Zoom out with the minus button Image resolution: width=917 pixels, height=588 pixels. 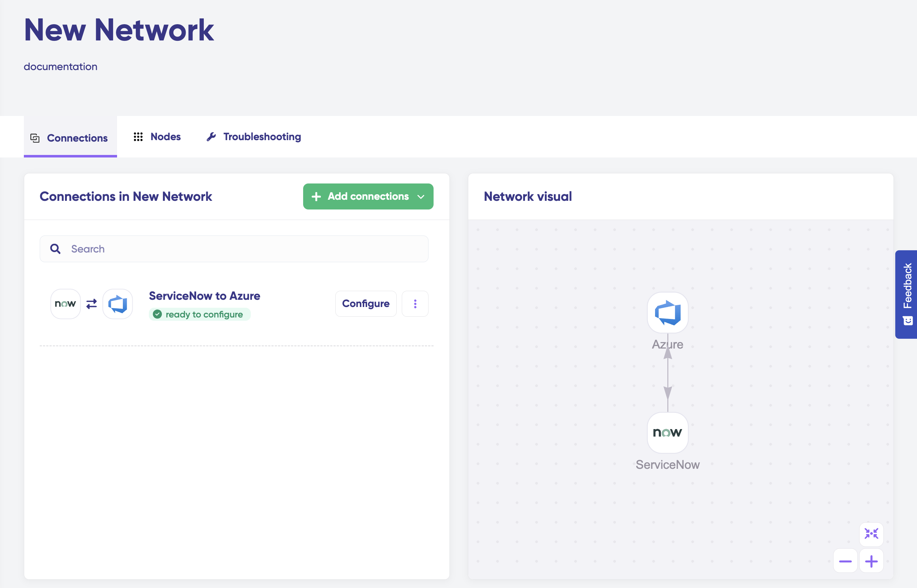pyautogui.click(x=845, y=561)
